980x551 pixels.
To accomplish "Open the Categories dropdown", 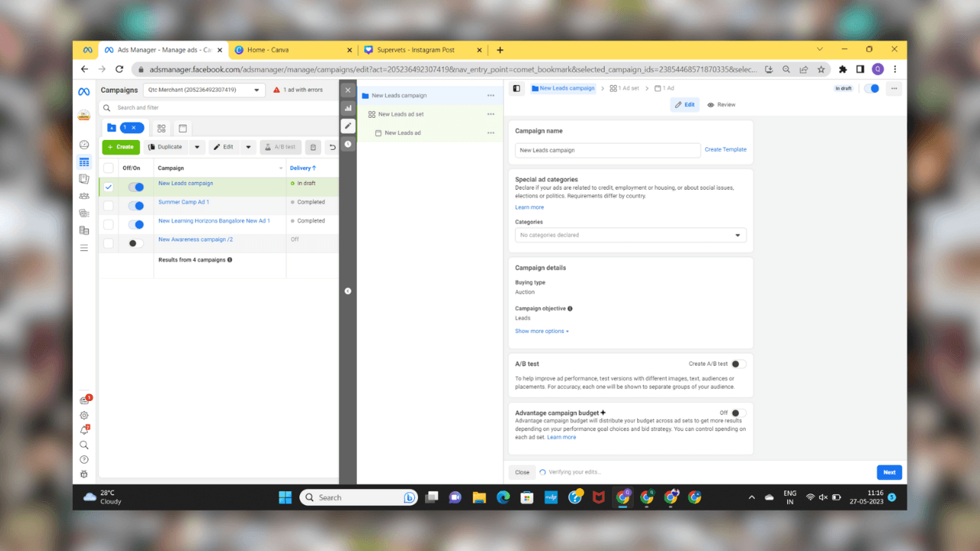I will (x=630, y=236).
